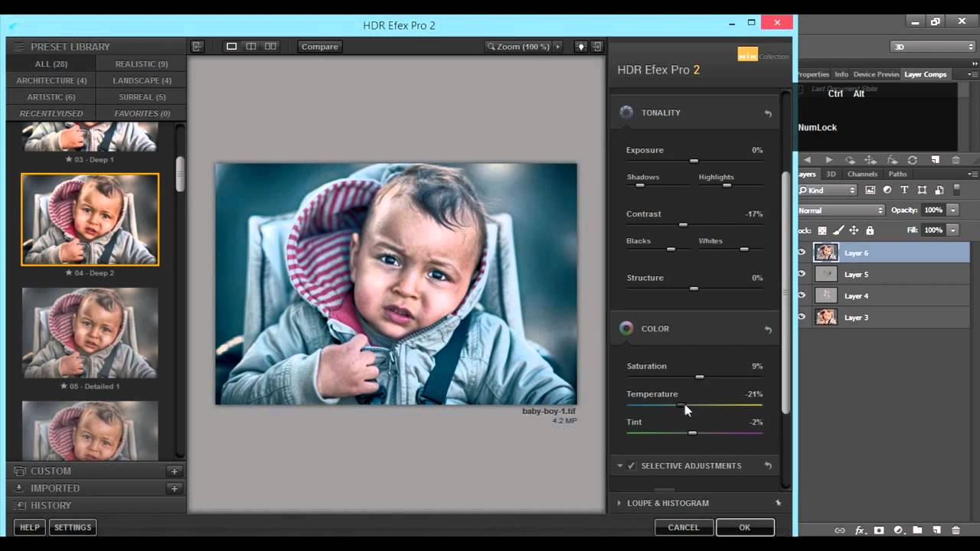Click the light bulb background color icon

[x=580, y=47]
